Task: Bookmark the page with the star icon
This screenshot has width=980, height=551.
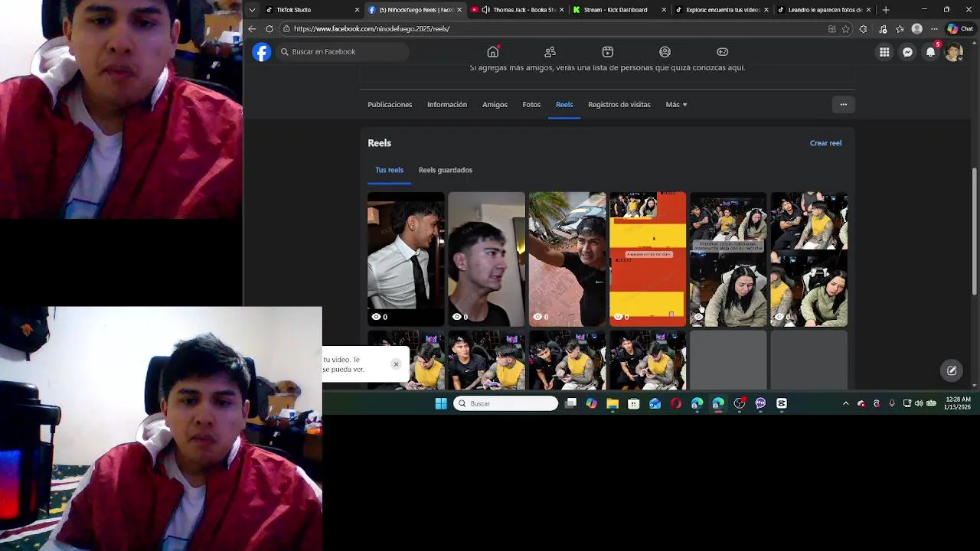Action: (846, 29)
